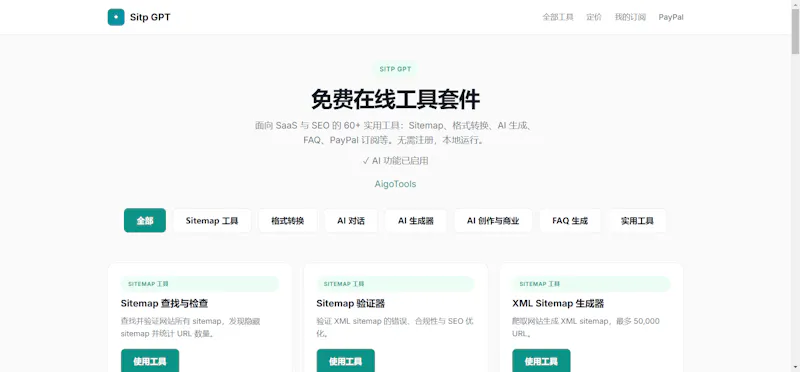Viewport: 800px width, 372px height.
Task: Filter by FAQ 生成 category
Action: tap(570, 220)
